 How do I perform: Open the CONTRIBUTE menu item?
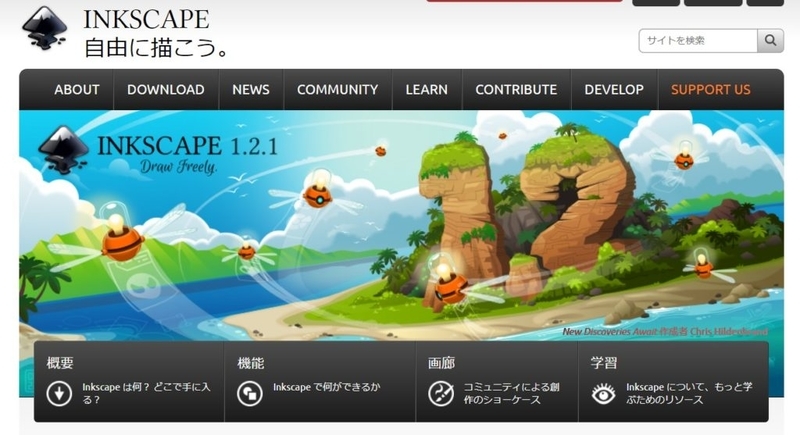coord(516,90)
